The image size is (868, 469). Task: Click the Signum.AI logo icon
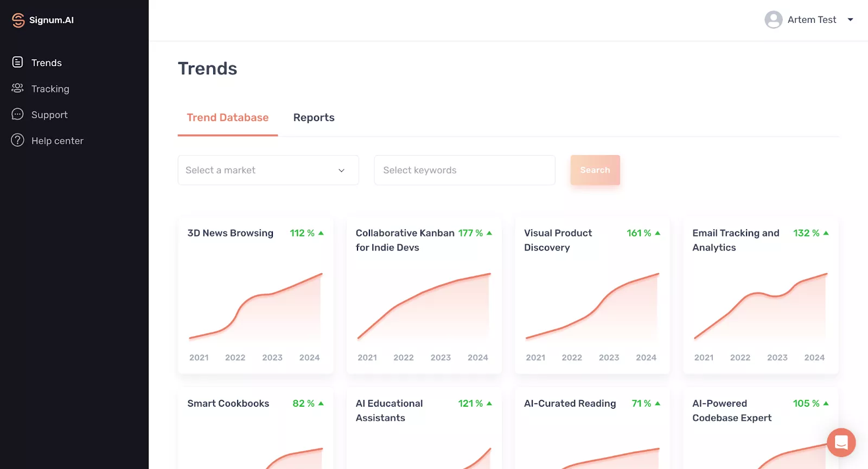click(18, 20)
